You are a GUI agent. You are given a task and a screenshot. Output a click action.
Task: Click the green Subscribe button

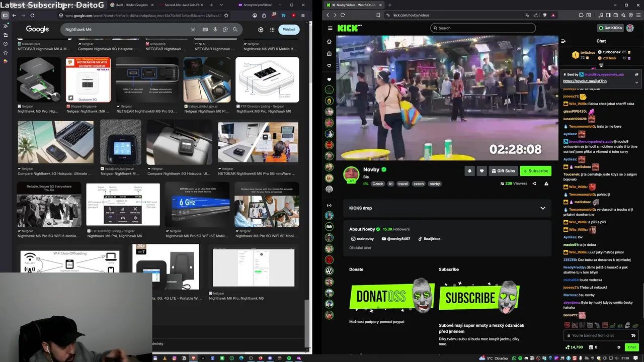(x=536, y=171)
